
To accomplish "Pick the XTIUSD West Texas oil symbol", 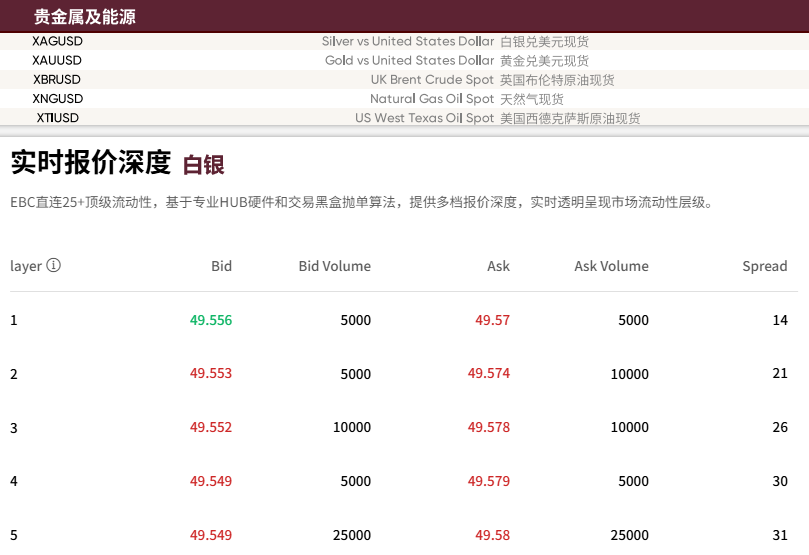I will point(58,118).
